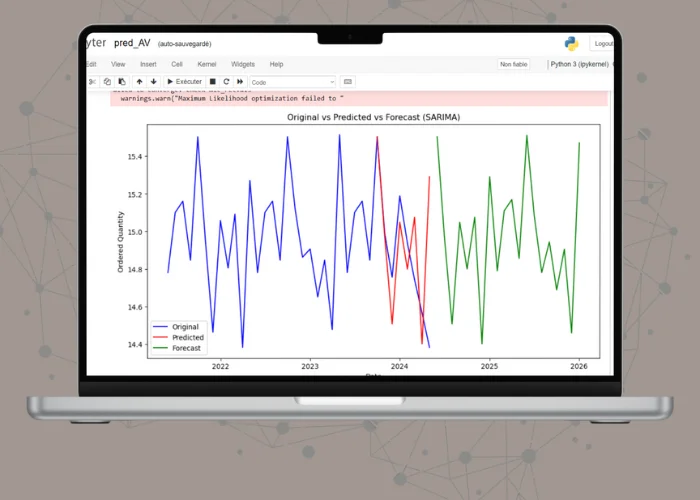Click the cut cell scissors icon
The width and height of the screenshot is (700, 500).
(92, 82)
